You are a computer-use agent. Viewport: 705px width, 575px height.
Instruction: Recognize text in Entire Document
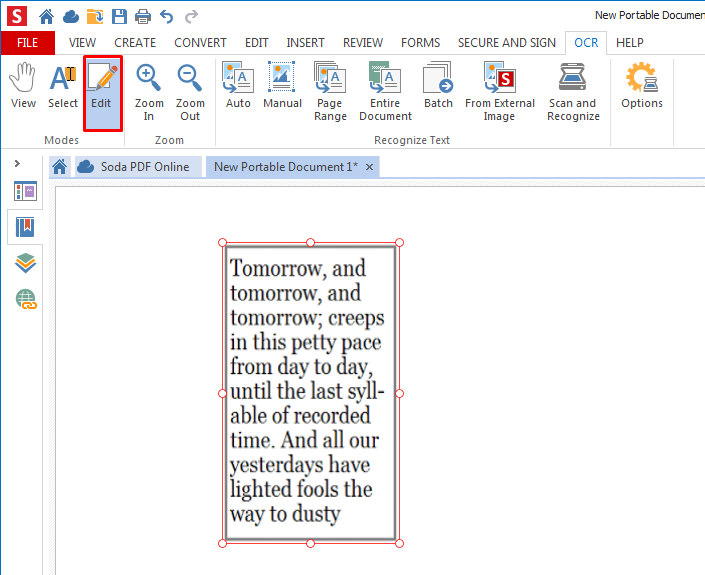tap(385, 91)
